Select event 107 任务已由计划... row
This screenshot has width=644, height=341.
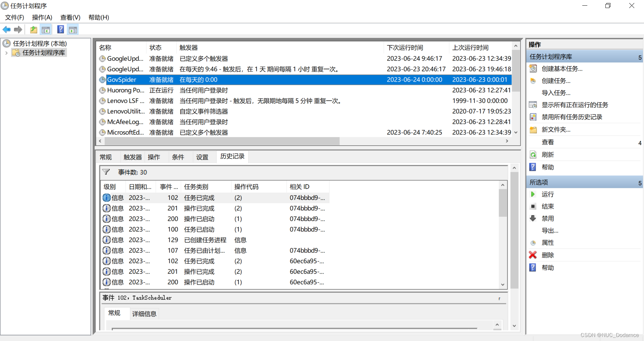(215, 251)
